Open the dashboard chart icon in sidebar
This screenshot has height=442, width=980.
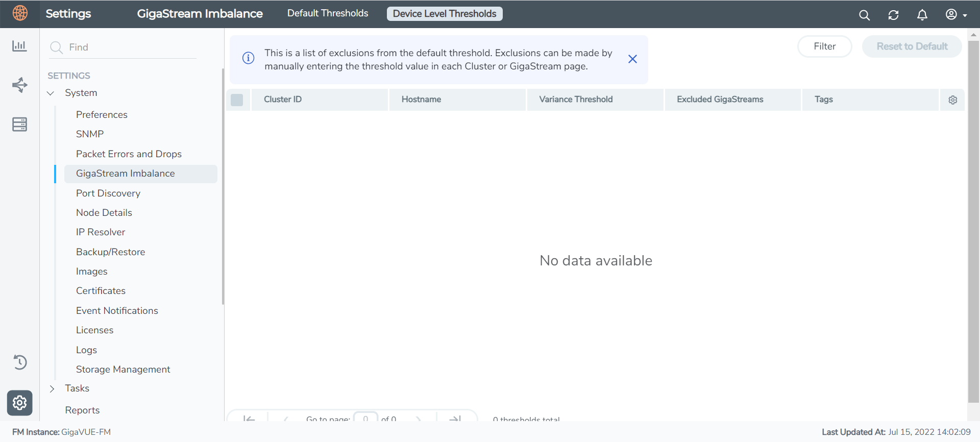(x=19, y=46)
